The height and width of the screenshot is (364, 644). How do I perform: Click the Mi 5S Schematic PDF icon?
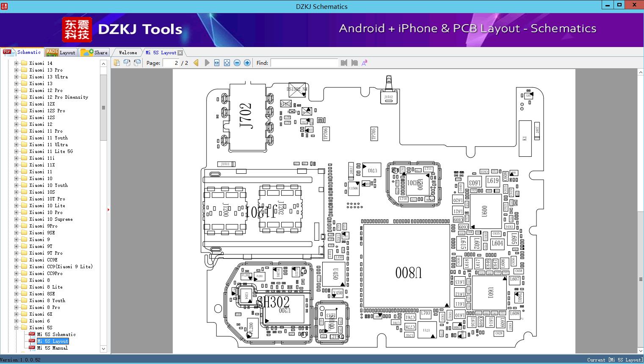click(x=32, y=334)
